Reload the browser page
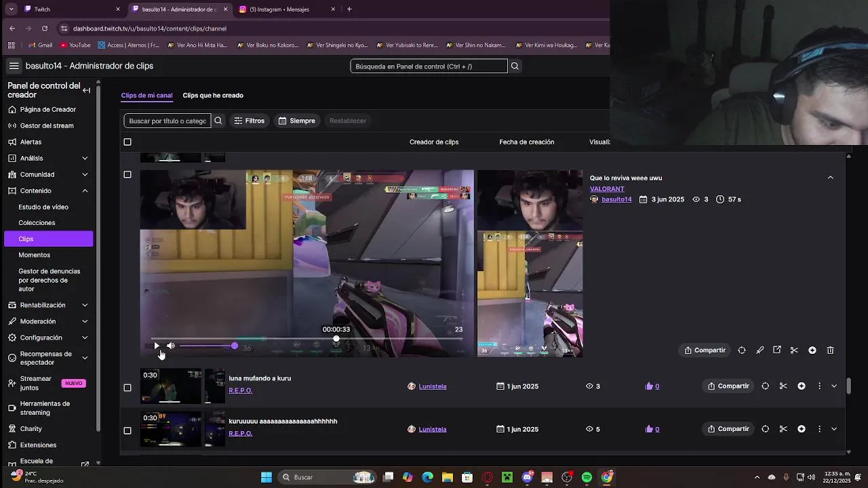 click(x=45, y=28)
